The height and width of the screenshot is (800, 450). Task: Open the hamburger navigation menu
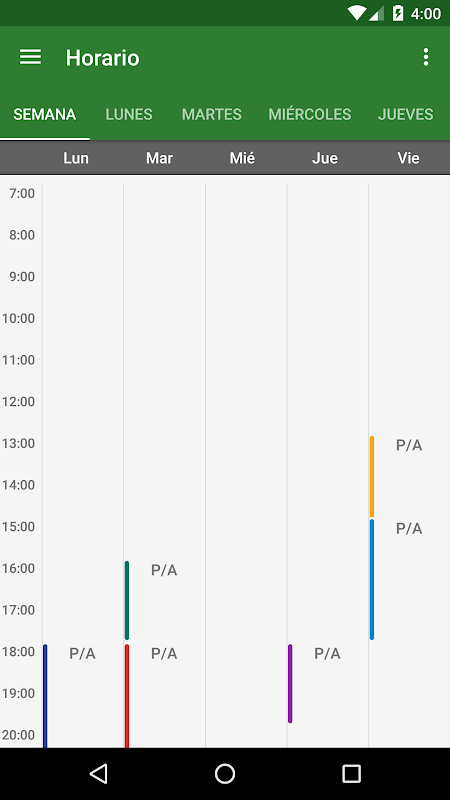[30, 57]
